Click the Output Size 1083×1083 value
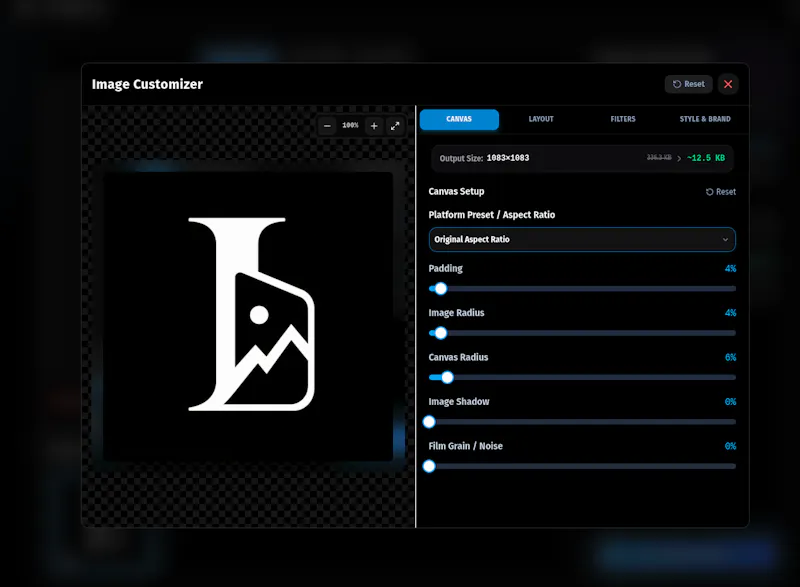Viewport: 800px width, 587px height. (x=508, y=158)
